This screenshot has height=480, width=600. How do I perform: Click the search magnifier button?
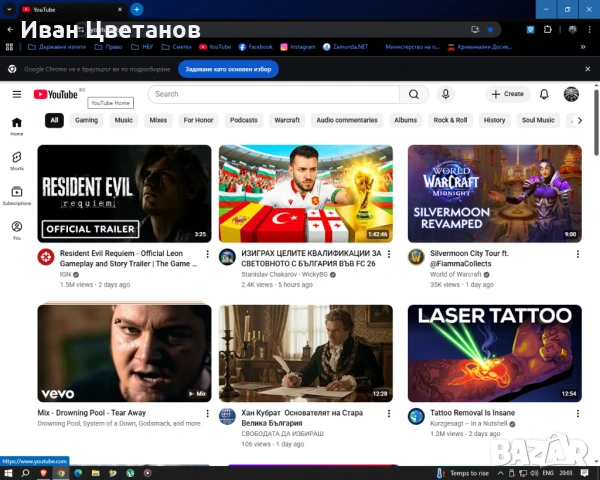pos(414,94)
